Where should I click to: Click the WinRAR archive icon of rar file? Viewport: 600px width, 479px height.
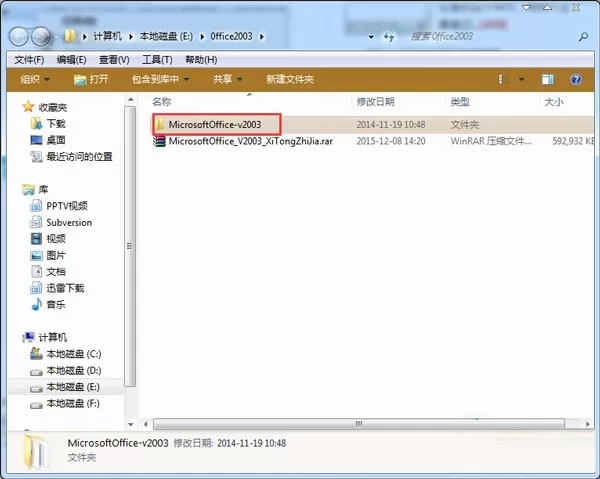click(159, 141)
